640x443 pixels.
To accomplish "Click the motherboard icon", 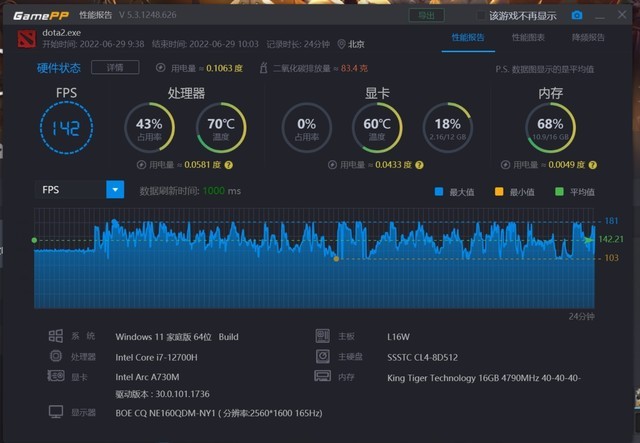I will point(322,336).
